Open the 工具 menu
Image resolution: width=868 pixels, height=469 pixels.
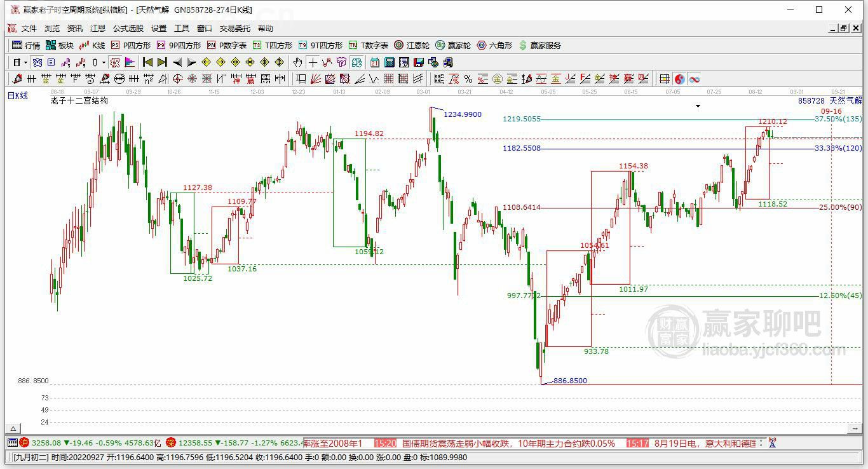182,29
